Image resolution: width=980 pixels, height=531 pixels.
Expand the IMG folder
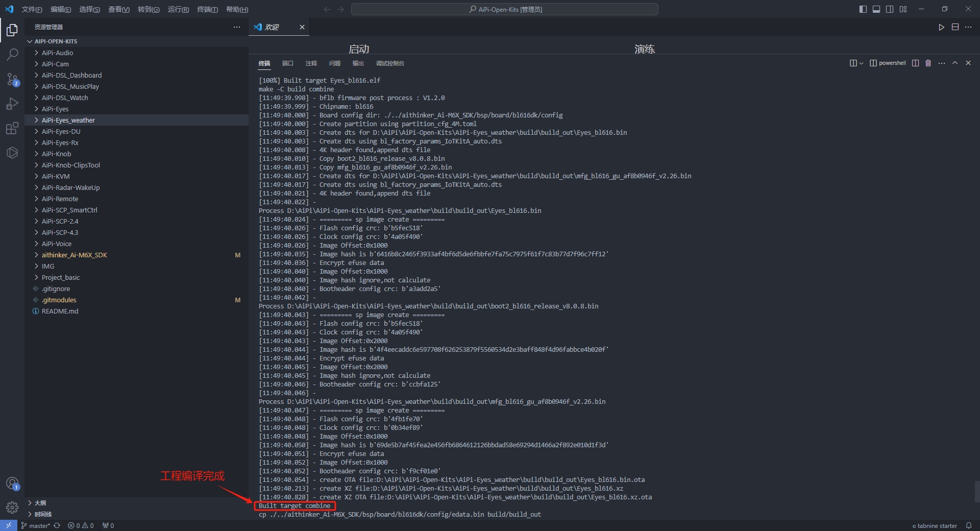click(x=137, y=266)
